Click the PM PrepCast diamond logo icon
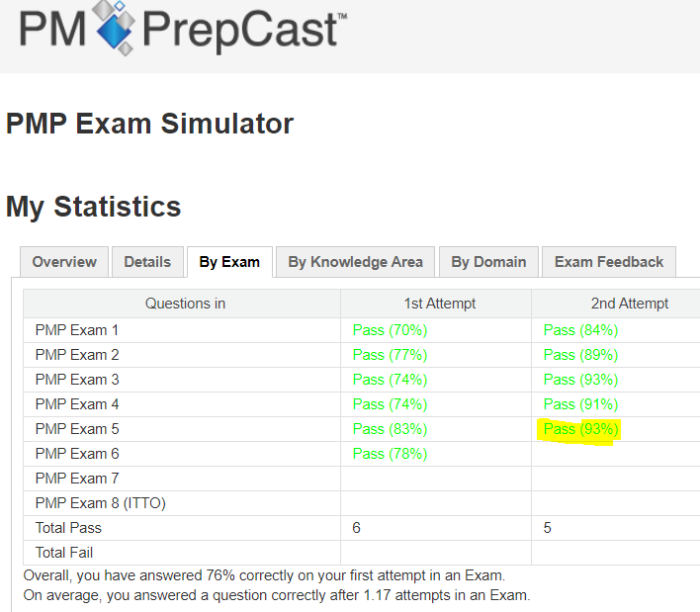 [114, 28]
